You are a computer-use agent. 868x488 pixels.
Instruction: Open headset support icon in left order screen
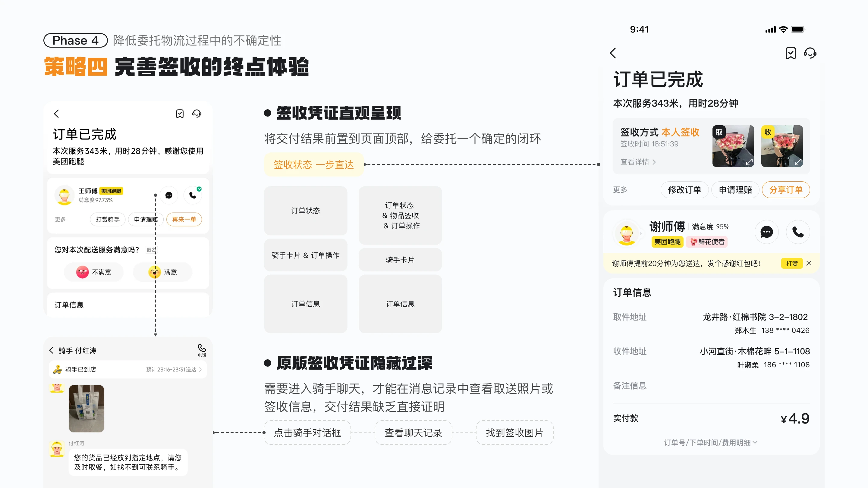click(197, 114)
